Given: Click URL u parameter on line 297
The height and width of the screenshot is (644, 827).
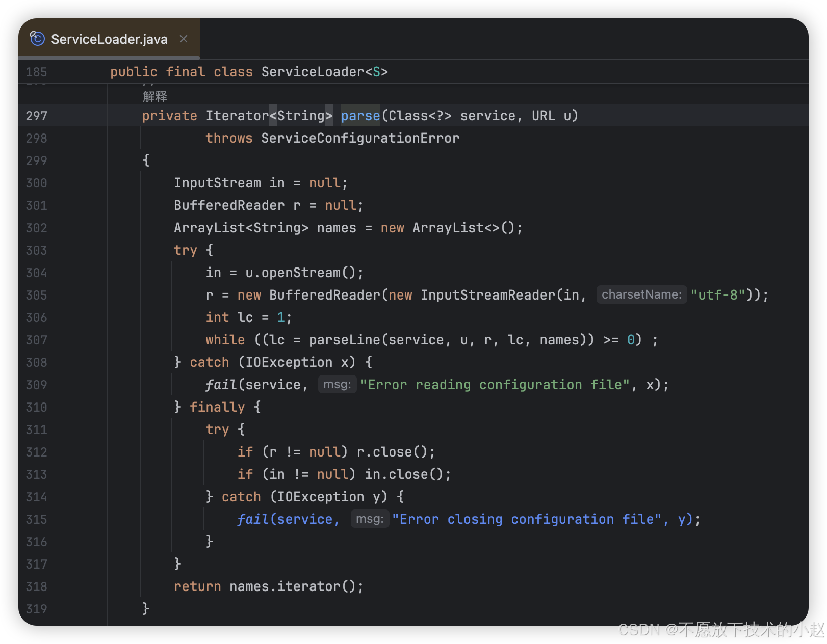Looking at the screenshot, I should point(551,116).
